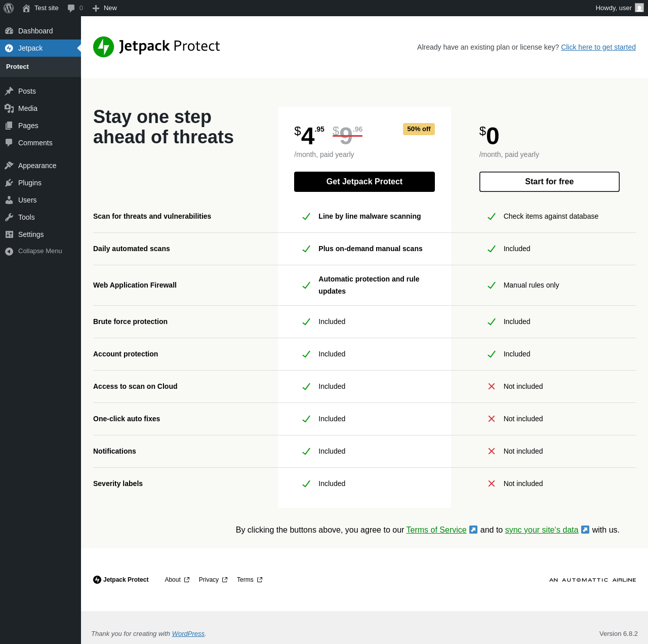
Task: Collapse the admin sidebar menu
Action: (x=40, y=251)
